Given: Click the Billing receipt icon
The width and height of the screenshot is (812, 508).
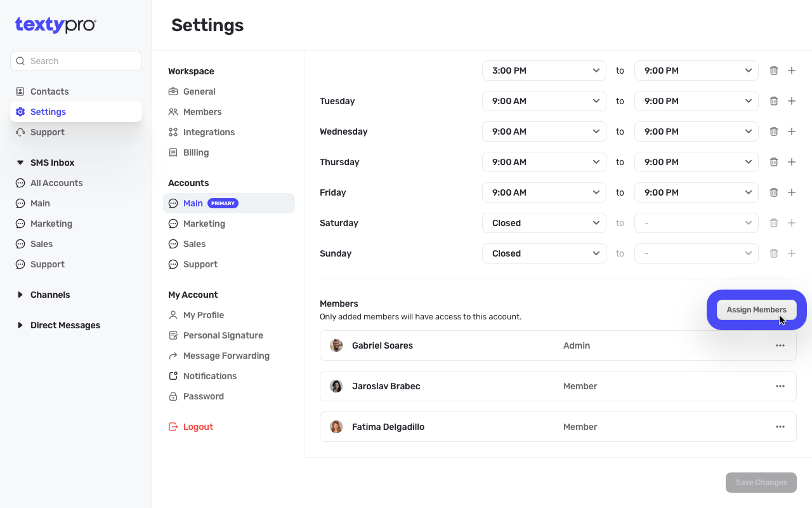Looking at the screenshot, I should click(x=173, y=152).
